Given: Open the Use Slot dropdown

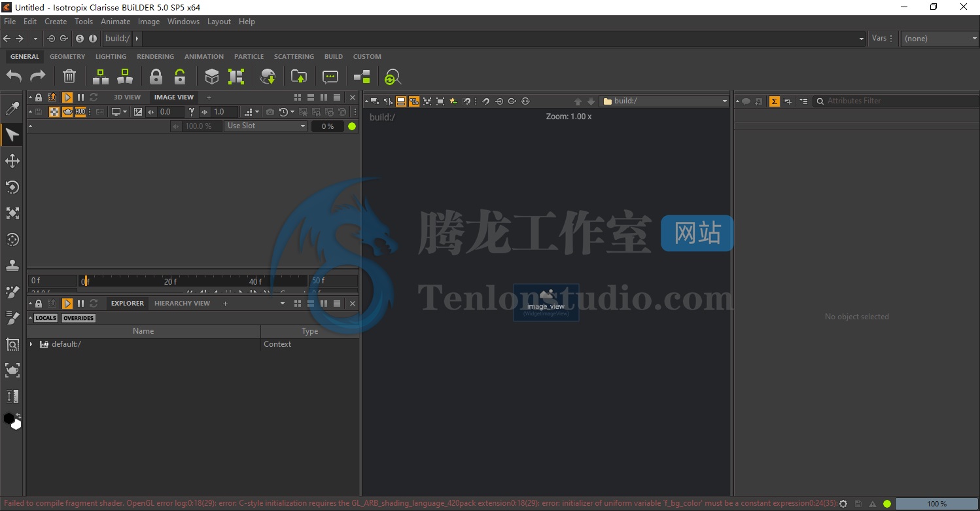Looking at the screenshot, I should pos(266,126).
